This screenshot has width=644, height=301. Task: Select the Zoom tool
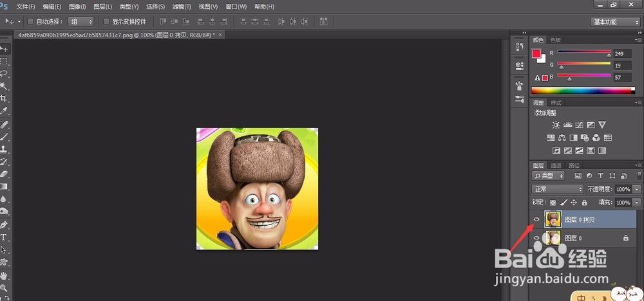[x=4, y=287]
